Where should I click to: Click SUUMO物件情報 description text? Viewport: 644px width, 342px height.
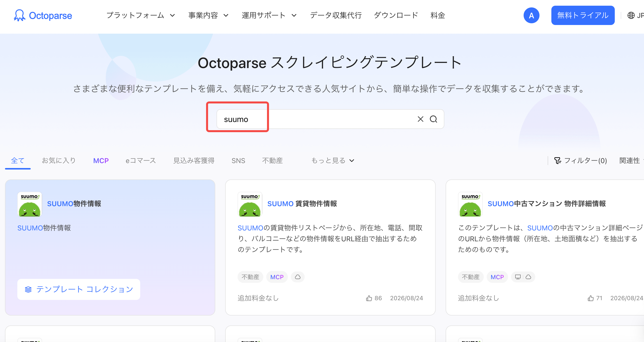pos(44,228)
